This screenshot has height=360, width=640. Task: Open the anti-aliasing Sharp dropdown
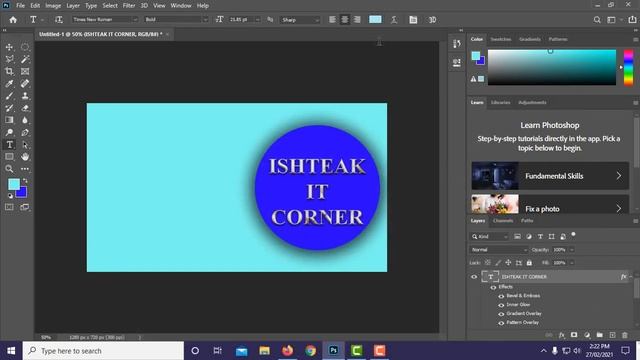point(317,20)
